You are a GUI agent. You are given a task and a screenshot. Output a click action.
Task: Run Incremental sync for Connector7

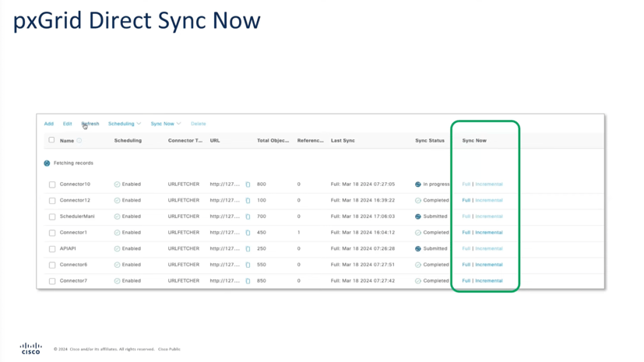pyautogui.click(x=489, y=281)
